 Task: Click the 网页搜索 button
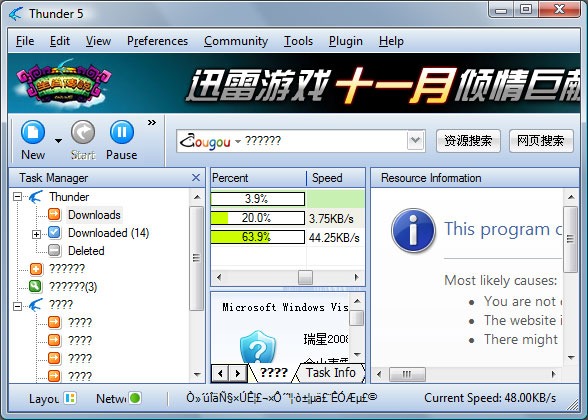[541, 141]
